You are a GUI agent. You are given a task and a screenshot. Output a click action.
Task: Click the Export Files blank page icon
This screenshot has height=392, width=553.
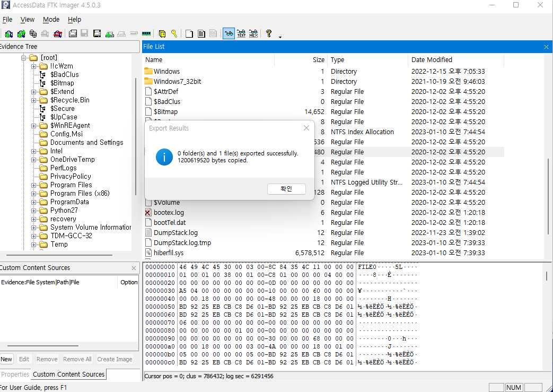pos(189,33)
